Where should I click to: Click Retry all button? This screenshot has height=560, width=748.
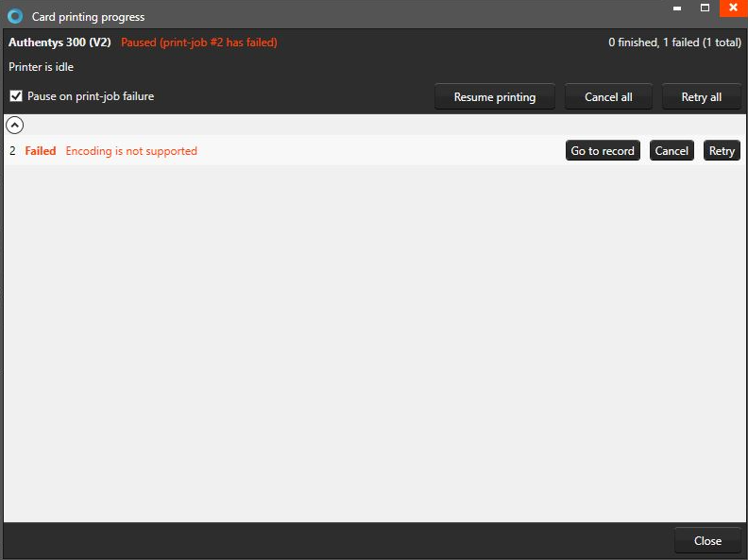(x=701, y=97)
